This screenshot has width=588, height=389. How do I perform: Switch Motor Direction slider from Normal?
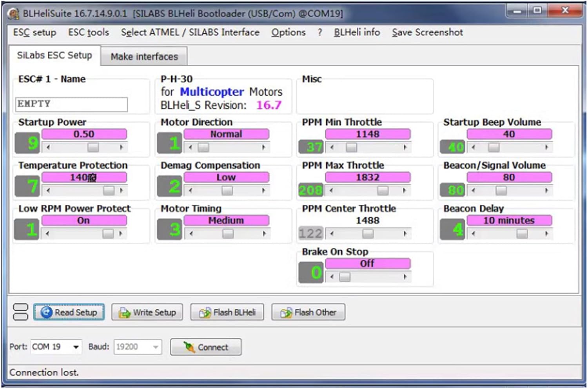(x=203, y=147)
